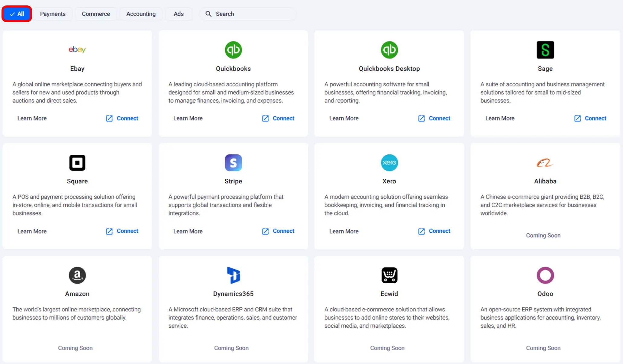Click into the Search field

pos(251,14)
